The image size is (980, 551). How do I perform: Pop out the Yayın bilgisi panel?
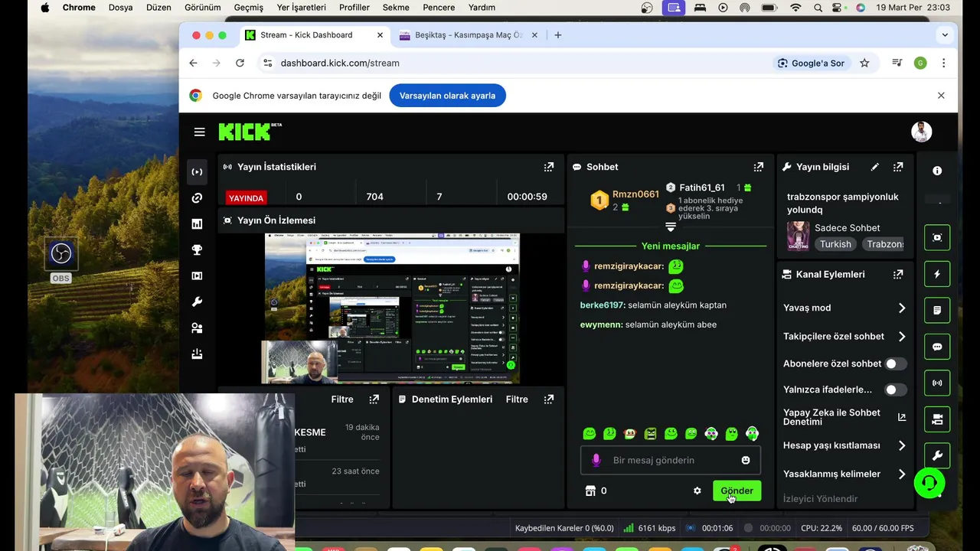point(898,167)
